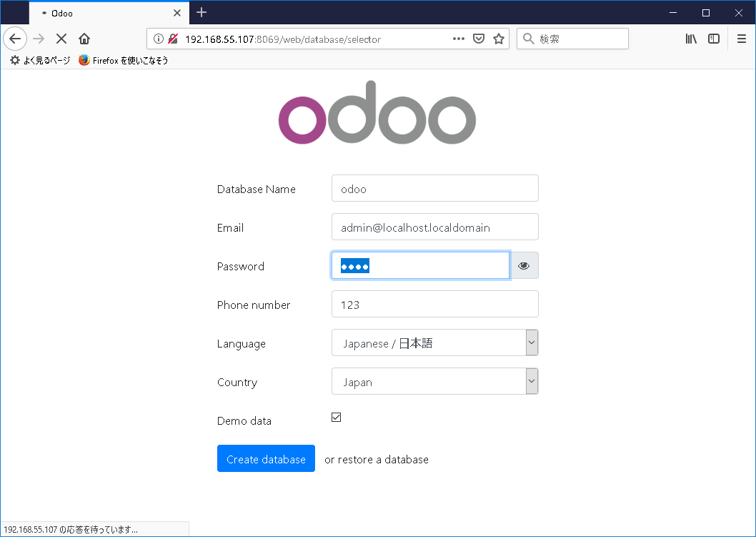The image size is (756, 537).
Task: Uncheck the Demo data checkbox
Action: coord(336,417)
